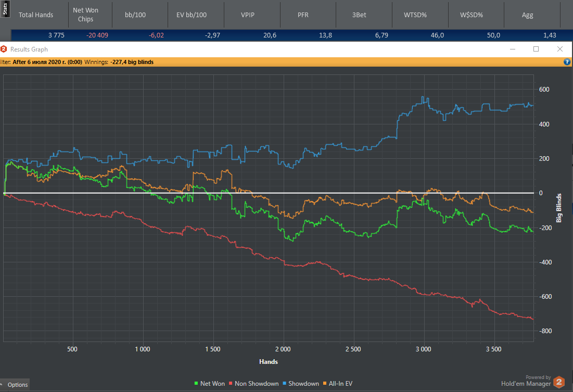Select the 3 775 total hands cell
Viewport: 573px width, 392px height.
56,35
